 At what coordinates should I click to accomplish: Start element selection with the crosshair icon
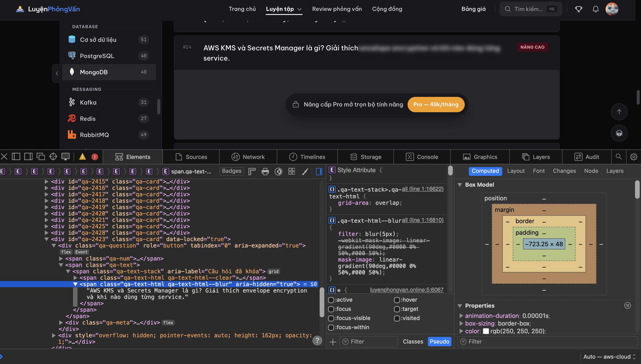tap(53, 157)
